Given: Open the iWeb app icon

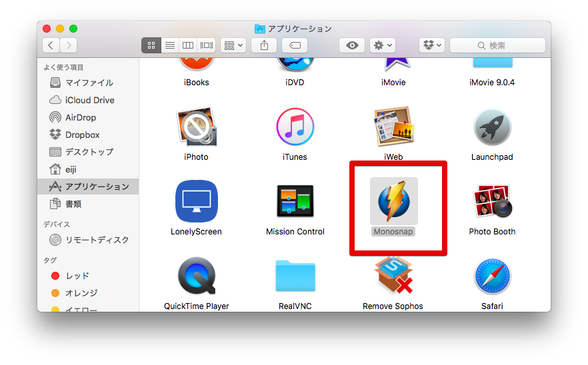Looking at the screenshot, I should 393,128.
